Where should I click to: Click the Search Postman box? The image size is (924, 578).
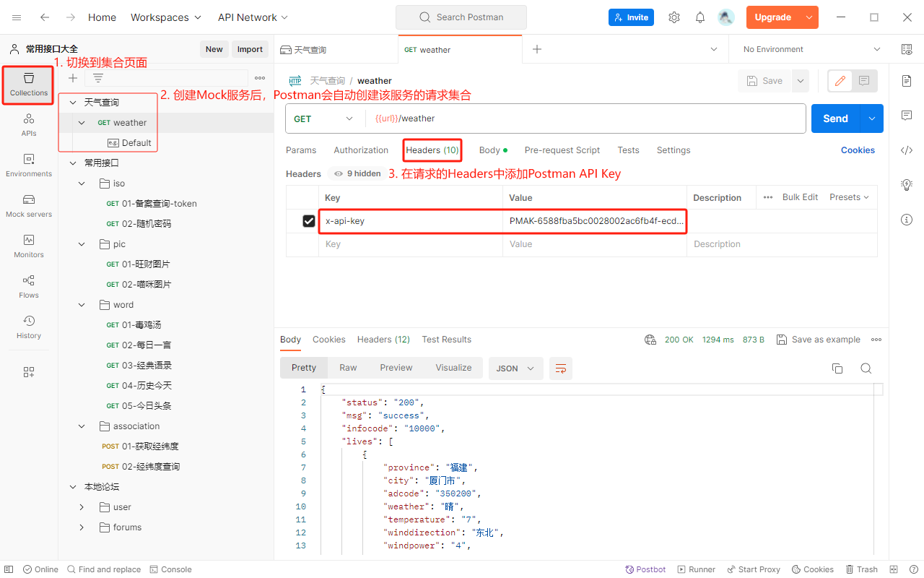click(x=461, y=17)
